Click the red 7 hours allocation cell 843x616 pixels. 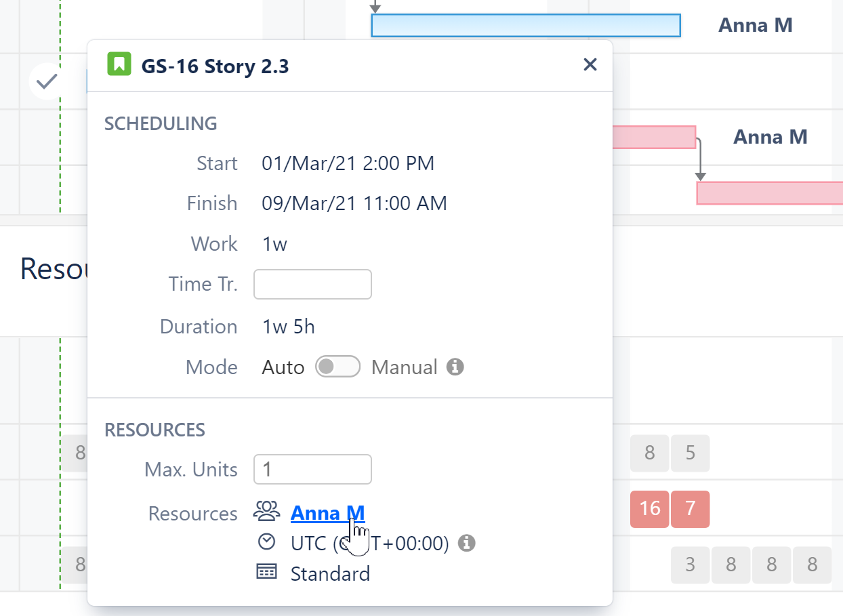pos(691,509)
